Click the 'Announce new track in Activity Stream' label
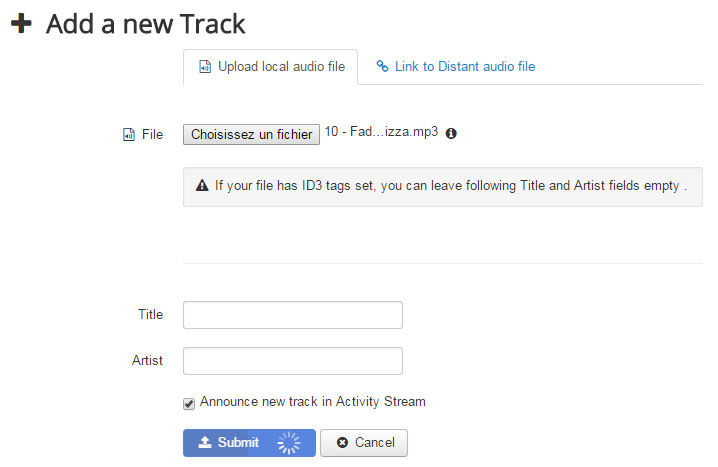718x467 pixels. click(312, 402)
